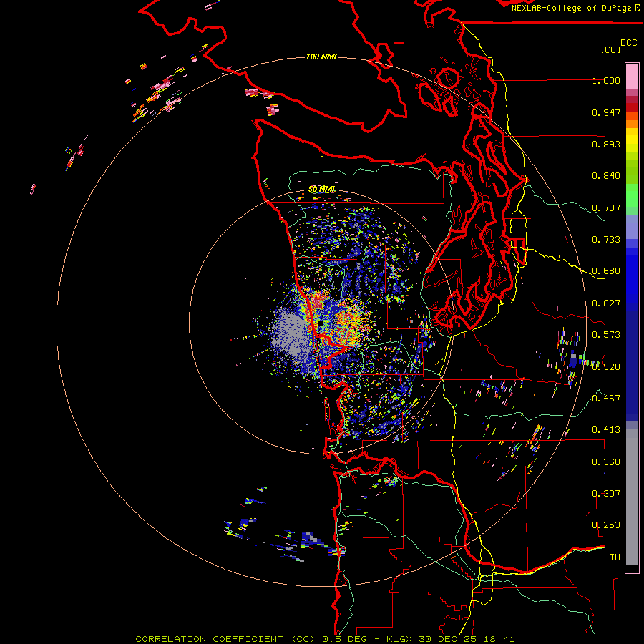Click the black radar site dot
This screenshot has width=644, height=644.
(319, 324)
